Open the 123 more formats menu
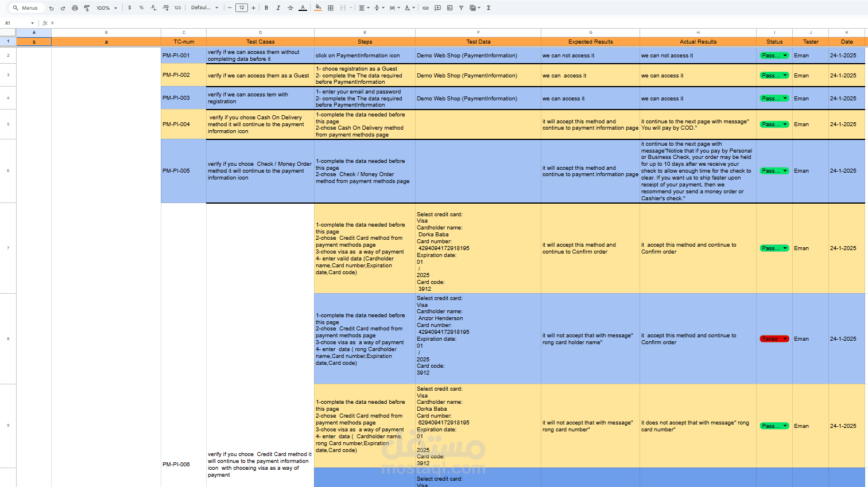 [x=177, y=8]
